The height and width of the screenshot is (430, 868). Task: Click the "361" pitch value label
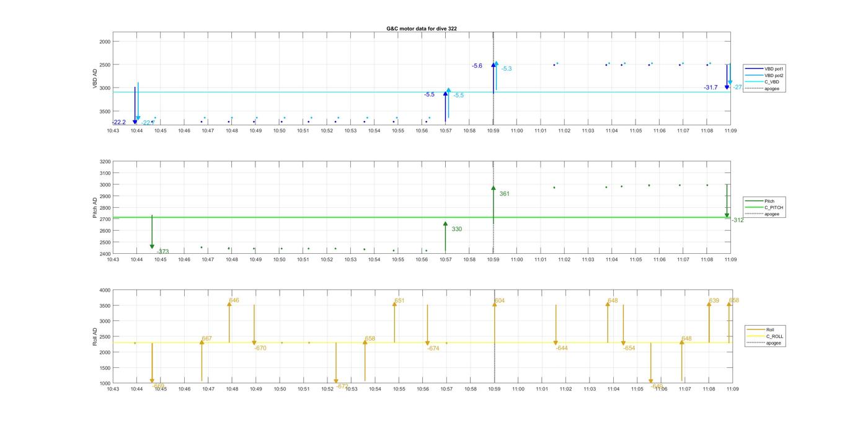504,194
